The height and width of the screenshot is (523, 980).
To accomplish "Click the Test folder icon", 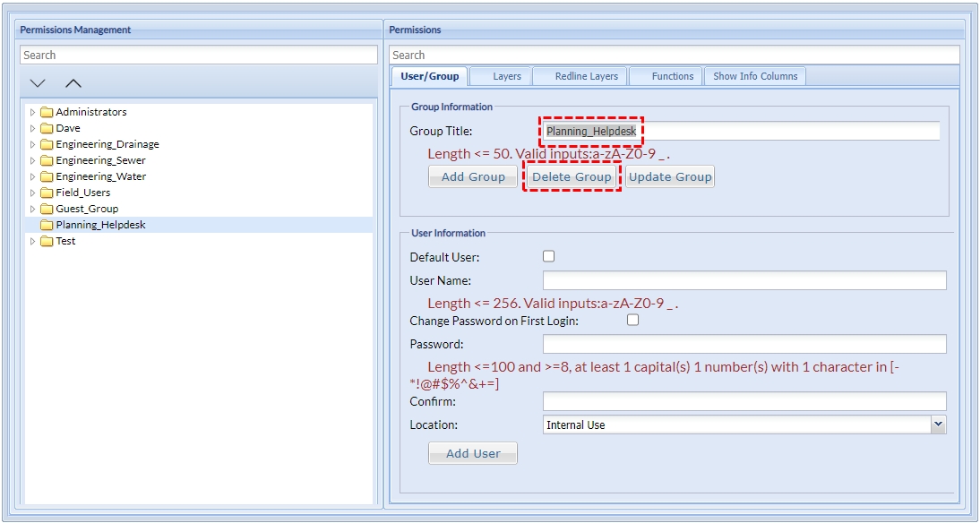I will [47, 241].
